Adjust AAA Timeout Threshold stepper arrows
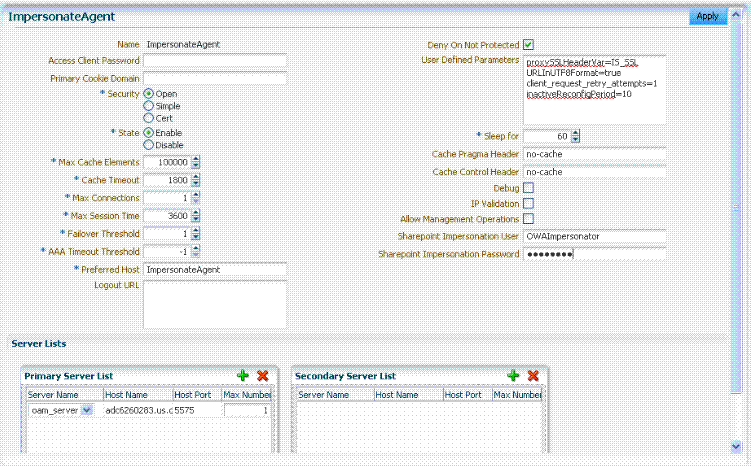This screenshot has height=466, width=751. [x=195, y=251]
